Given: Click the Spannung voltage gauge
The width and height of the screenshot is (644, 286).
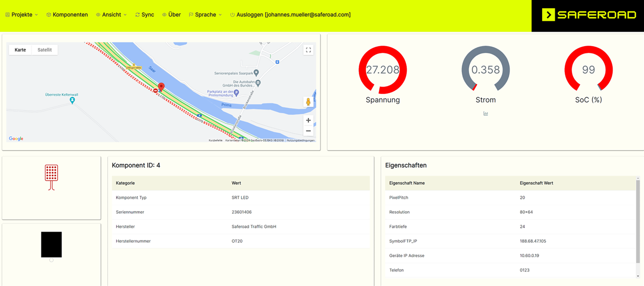Looking at the screenshot, I should [x=383, y=70].
